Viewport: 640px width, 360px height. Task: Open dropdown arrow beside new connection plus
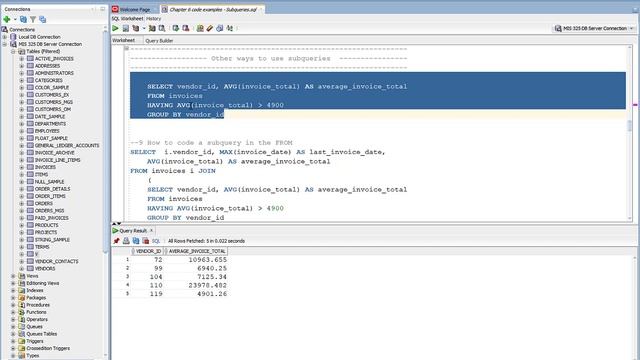[x=15, y=19]
